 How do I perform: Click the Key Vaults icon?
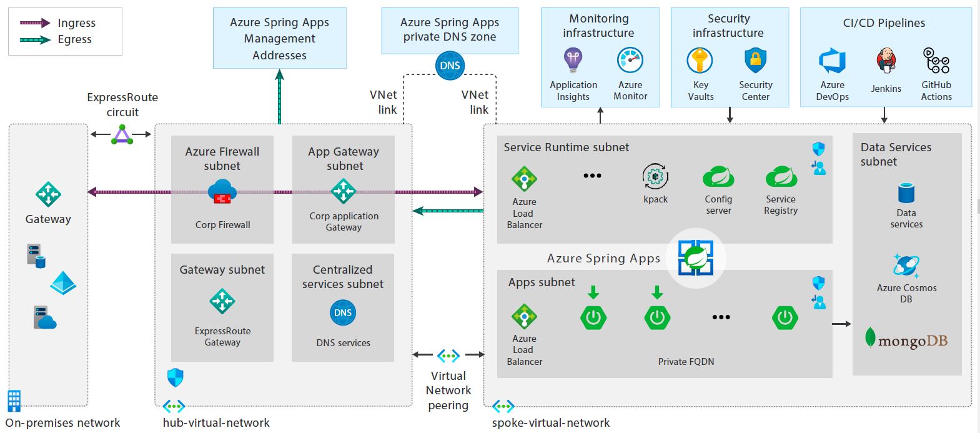(700, 61)
